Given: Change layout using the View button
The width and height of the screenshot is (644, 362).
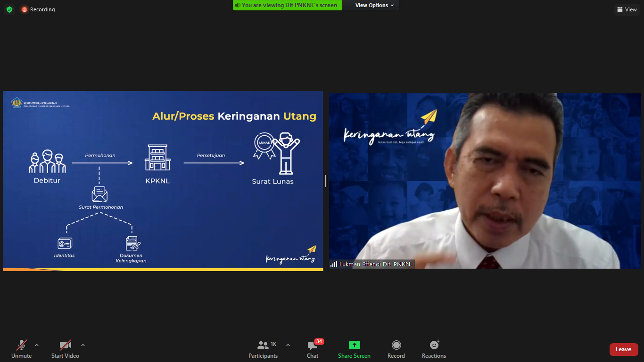Looking at the screenshot, I should [627, 9].
